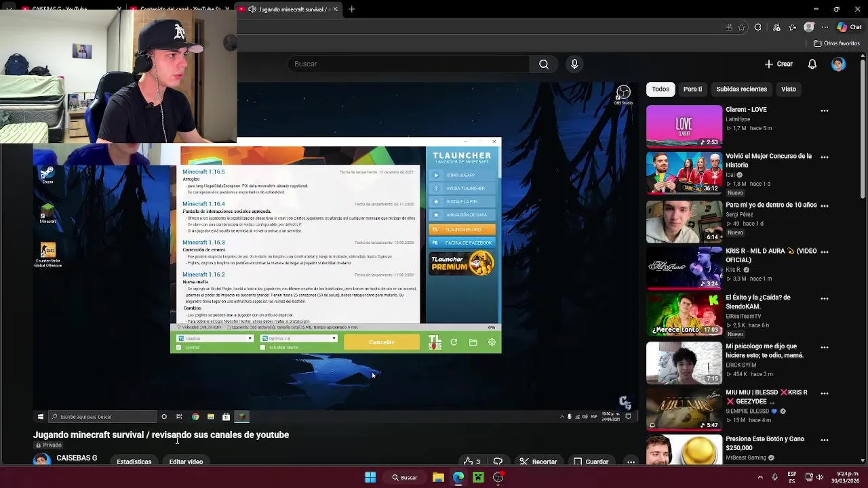Click the browser Extensions puzzle icon

coord(758,27)
